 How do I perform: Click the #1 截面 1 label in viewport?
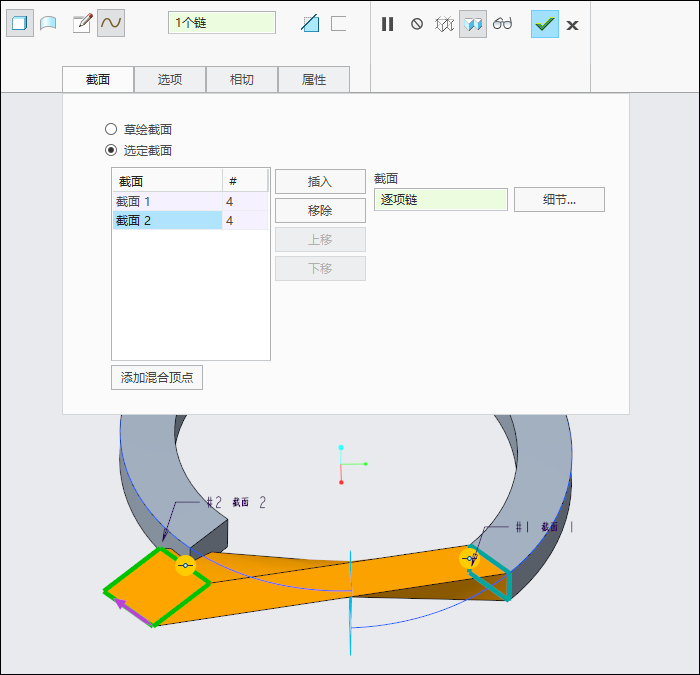[544, 527]
